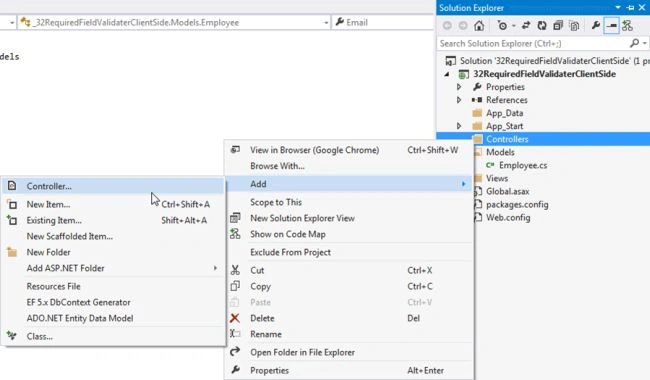Select the Properties tree item
Viewport: 650px width, 380px height.
(x=505, y=87)
